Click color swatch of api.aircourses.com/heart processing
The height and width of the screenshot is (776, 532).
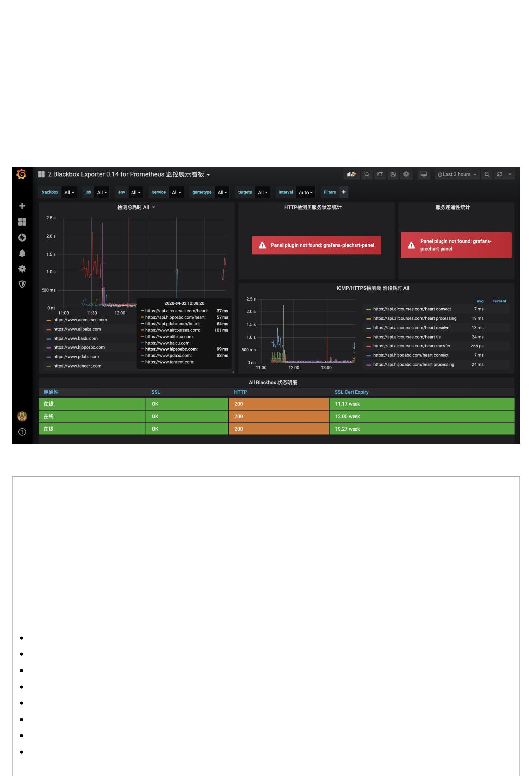368,319
